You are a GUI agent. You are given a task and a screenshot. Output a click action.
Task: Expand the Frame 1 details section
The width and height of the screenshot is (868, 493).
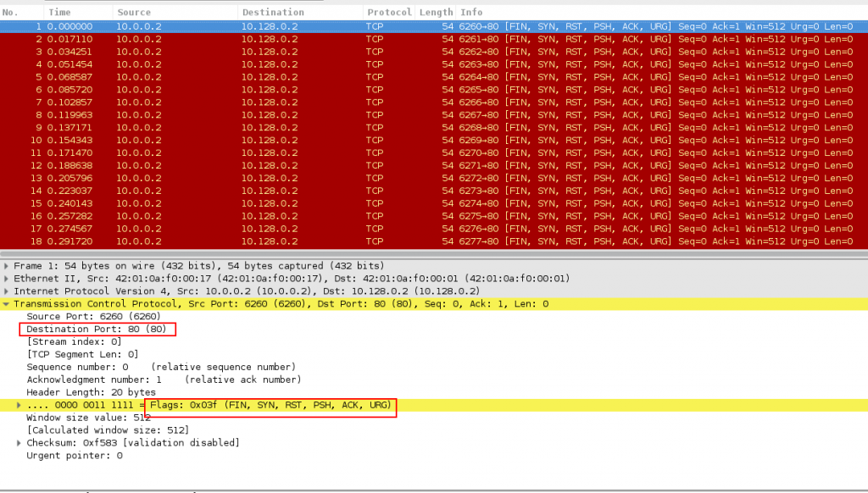pos(7,265)
